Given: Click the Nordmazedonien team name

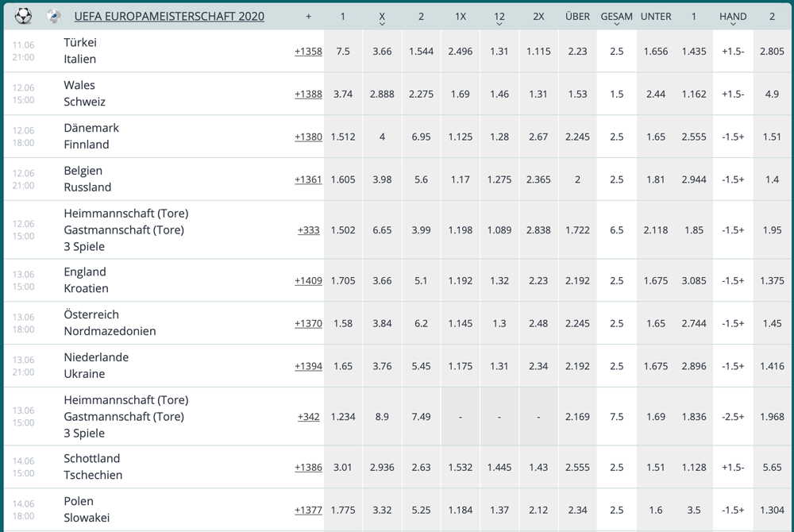Looking at the screenshot, I should 110,331.
